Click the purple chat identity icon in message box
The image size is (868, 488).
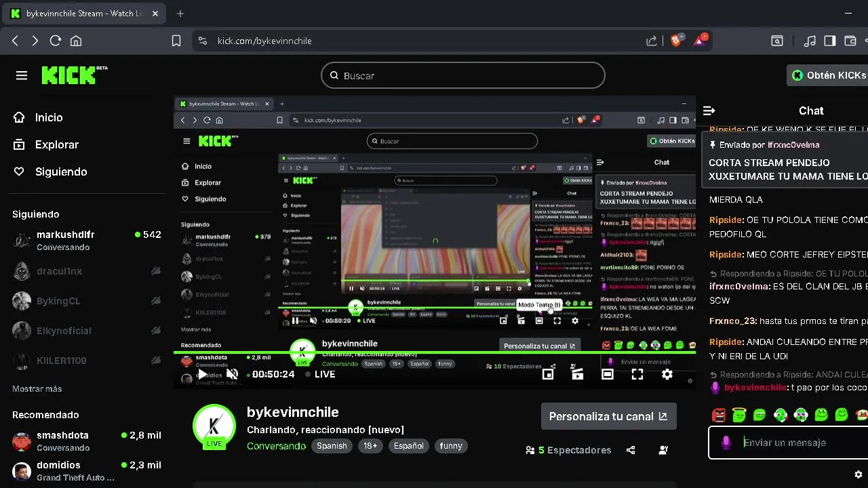[x=726, y=443]
